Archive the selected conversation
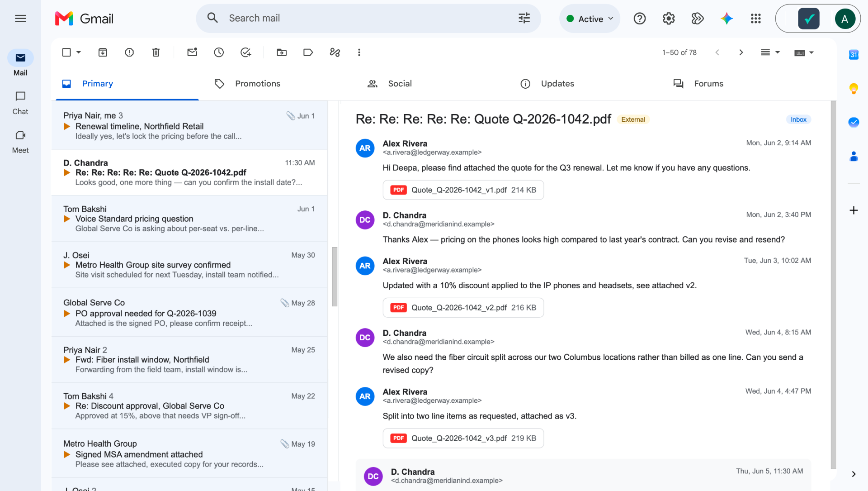868x491 pixels. point(103,52)
